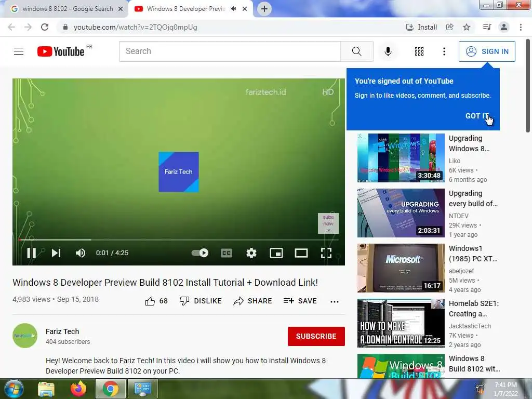Go back in browser history
The height and width of the screenshot is (399, 532).
[11, 27]
